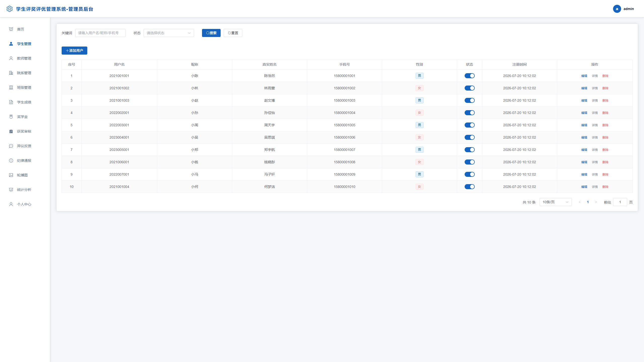Click the 纪律通报 warning icon

pos(11,160)
